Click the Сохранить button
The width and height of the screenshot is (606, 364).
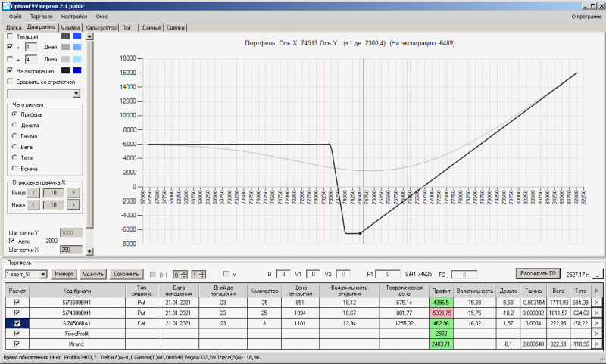pos(127,274)
